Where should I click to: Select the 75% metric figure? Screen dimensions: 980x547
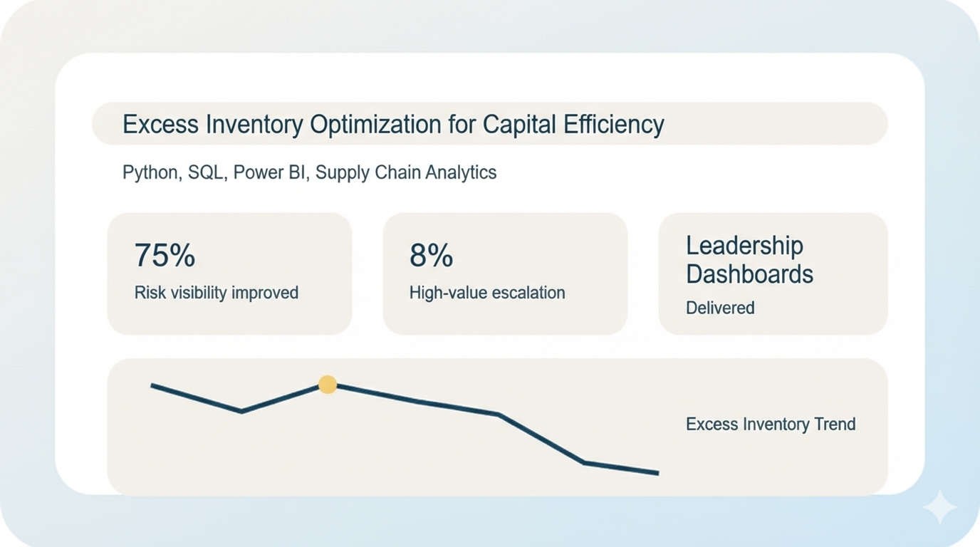tap(165, 255)
